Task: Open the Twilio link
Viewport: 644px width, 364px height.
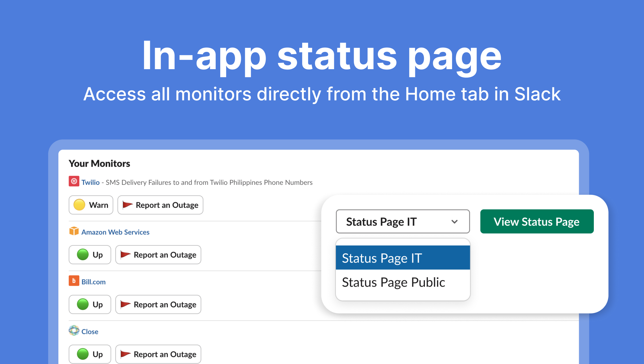Action: 90,182
